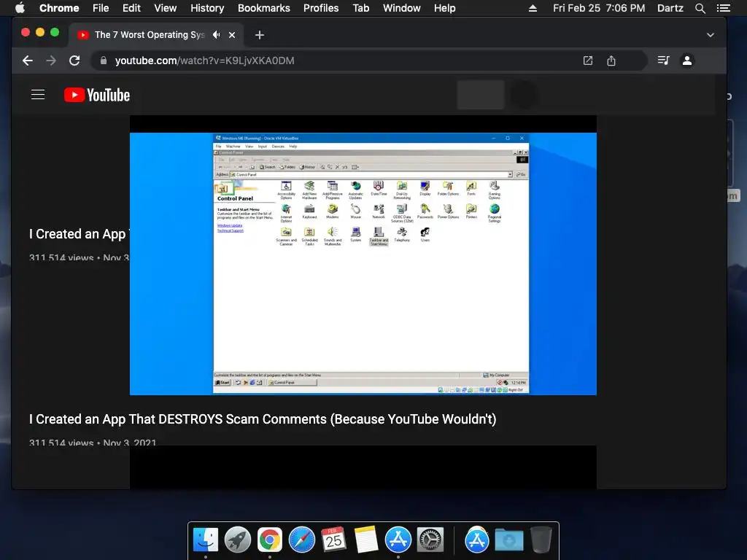Open Chrome's media controls icon

663,61
